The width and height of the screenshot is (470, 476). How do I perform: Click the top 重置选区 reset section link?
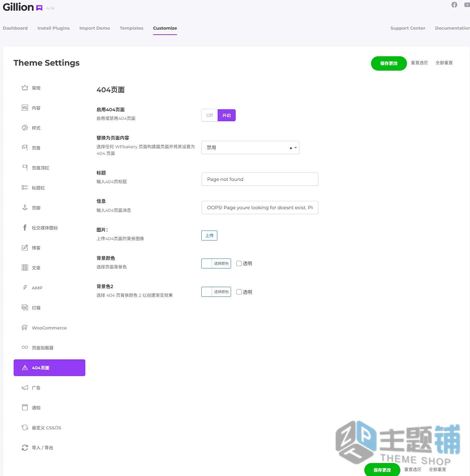click(419, 63)
